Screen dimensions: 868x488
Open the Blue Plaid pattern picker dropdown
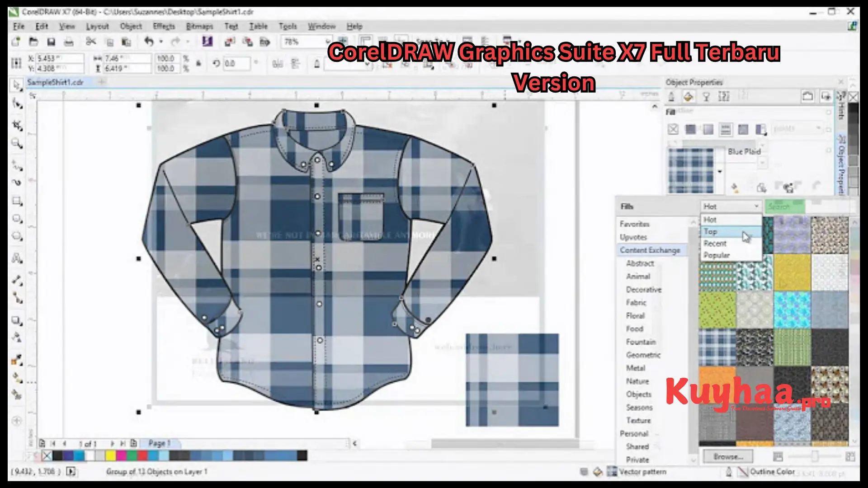tap(720, 171)
